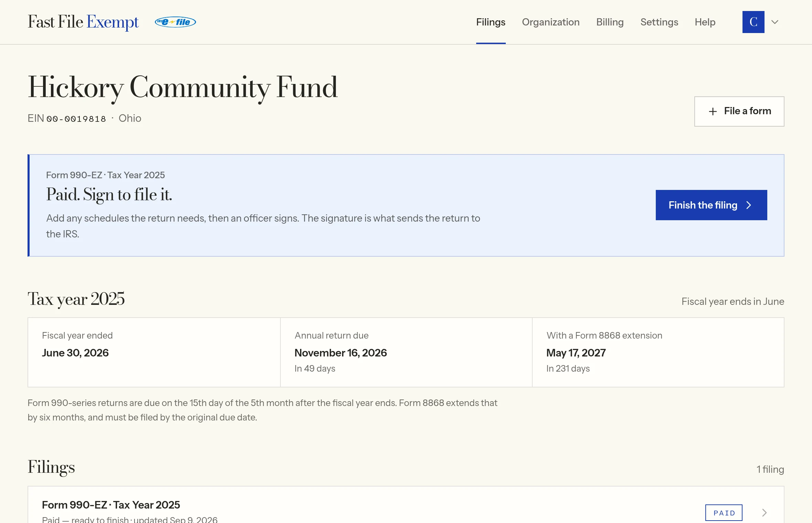Click the November 16, 2026 due date
The height and width of the screenshot is (523, 812).
coord(341,353)
